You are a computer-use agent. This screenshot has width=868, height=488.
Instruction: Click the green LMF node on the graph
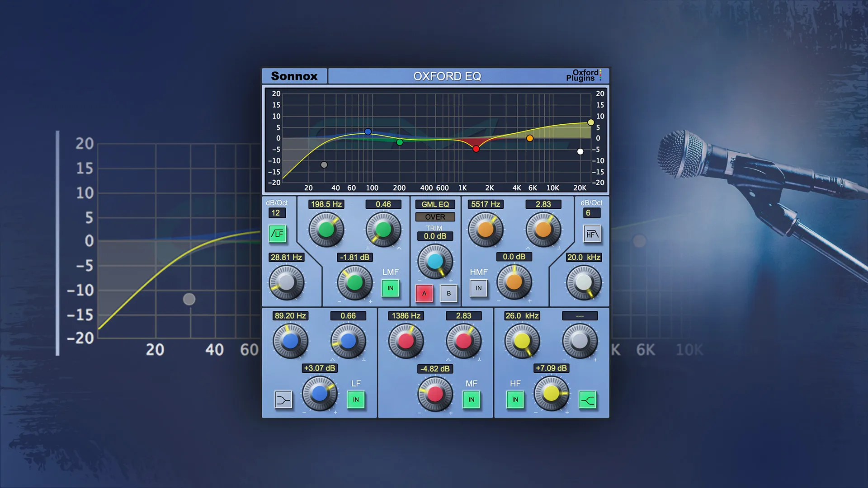click(400, 142)
